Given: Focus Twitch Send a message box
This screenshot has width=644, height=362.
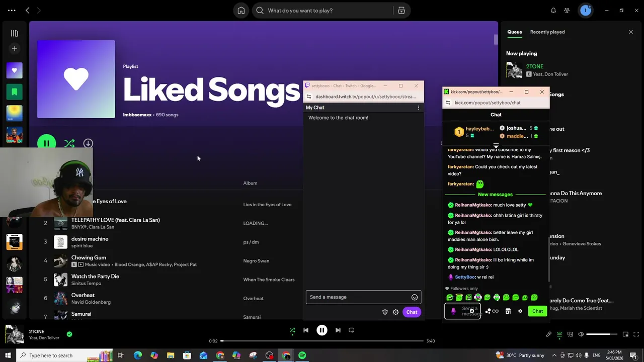Looking at the screenshot, I should tap(363, 297).
